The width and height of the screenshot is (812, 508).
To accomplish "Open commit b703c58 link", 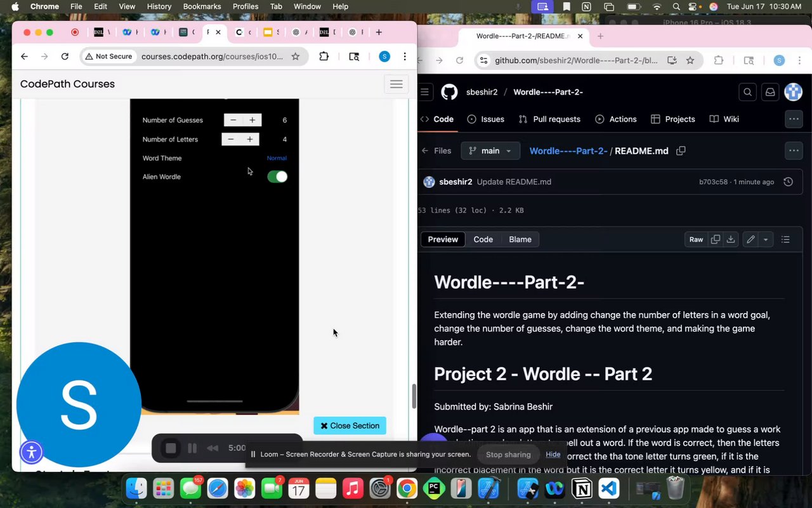I will click(x=713, y=182).
